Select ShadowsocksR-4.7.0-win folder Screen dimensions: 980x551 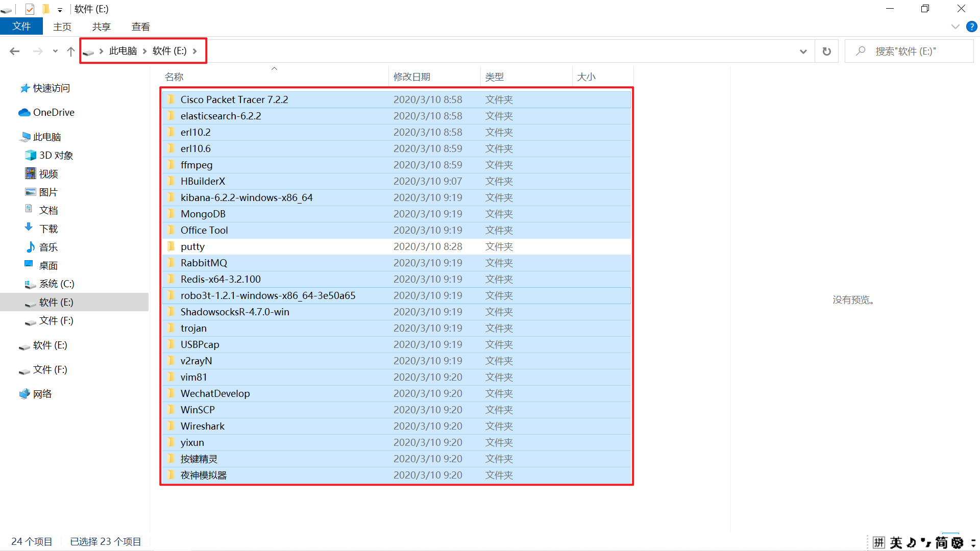click(397, 312)
